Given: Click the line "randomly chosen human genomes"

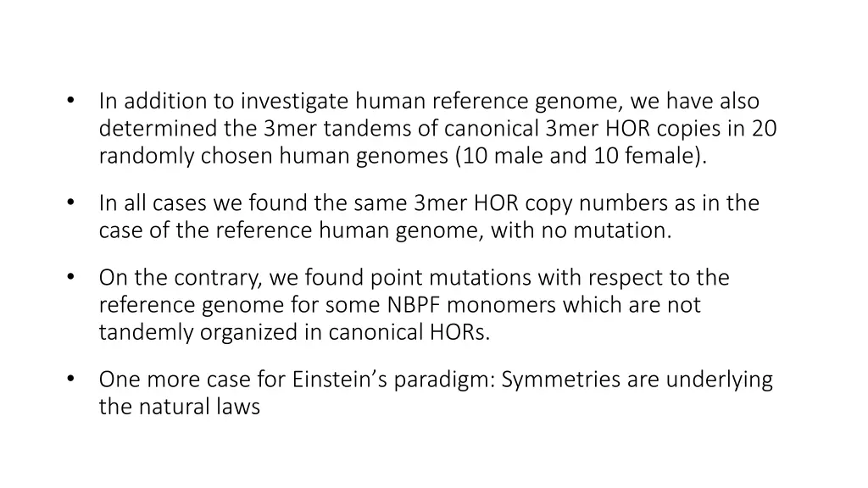Looking at the screenshot, I should [403, 156].
